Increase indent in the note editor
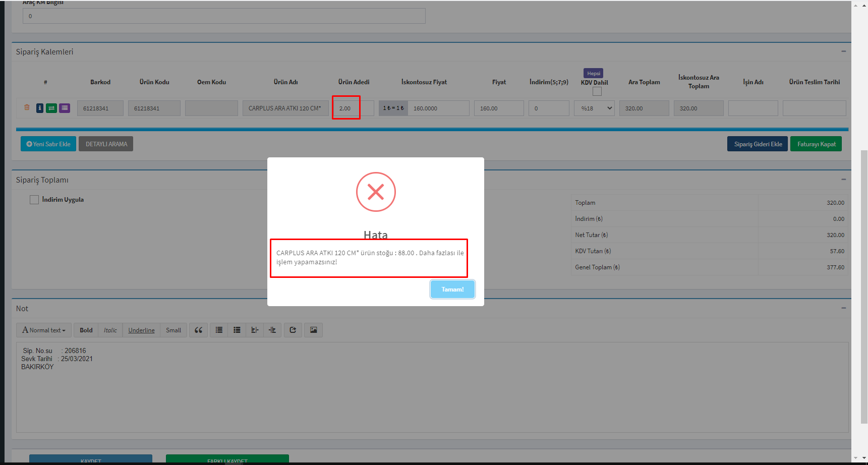 [x=272, y=330]
